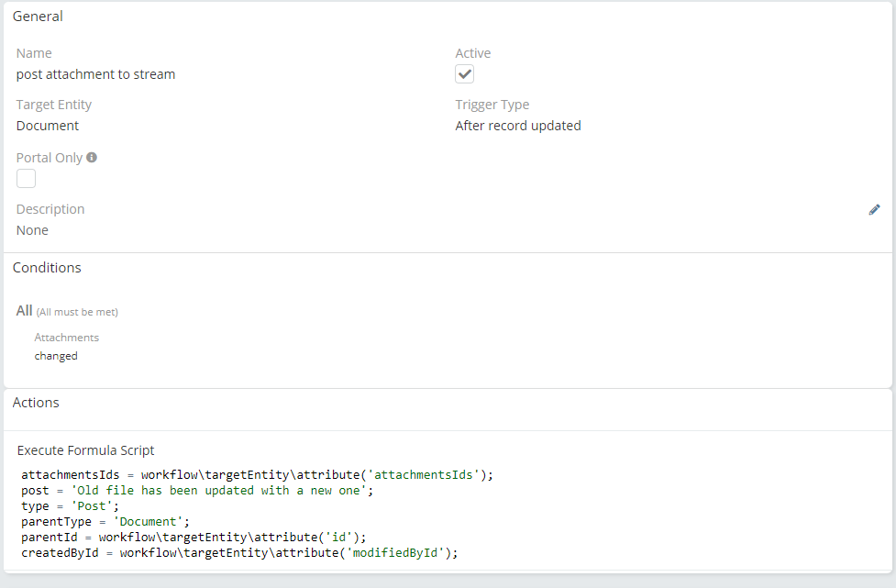Click the Active field label
Viewport: 896px width, 588px height.
tap(473, 53)
